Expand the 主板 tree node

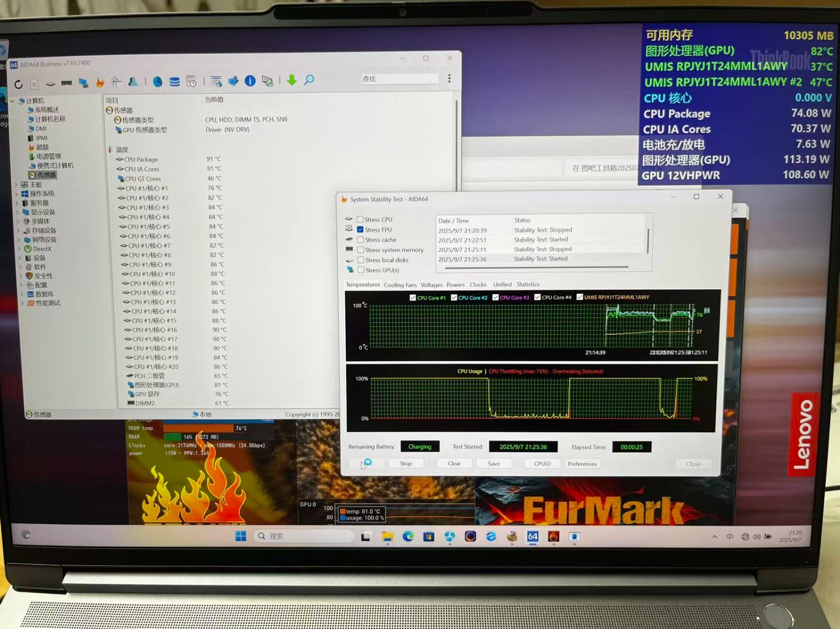click(16, 185)
